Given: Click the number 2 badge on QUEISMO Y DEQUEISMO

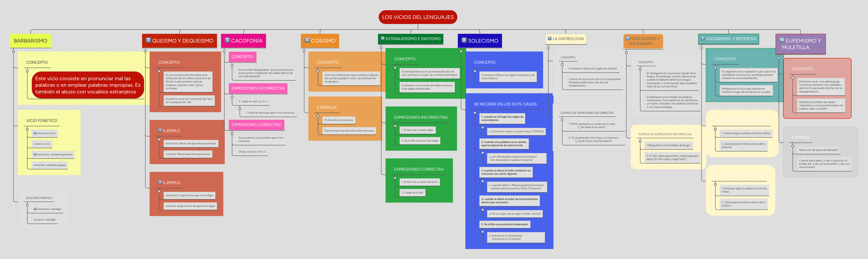Looking at the screenshot, I should coord(148,40).
